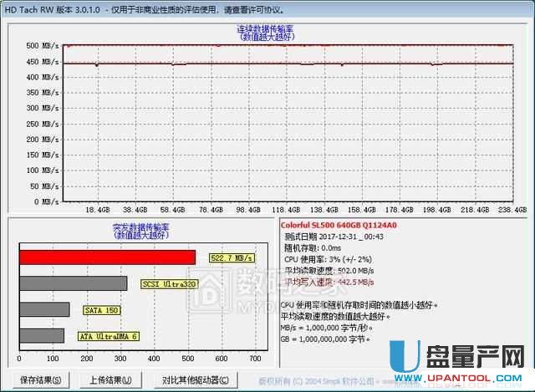Image resolution: width=535 pixels, height=392 pixels.
Task: Click the 保存结果(S) button
Action: click(x=40, y=380)
